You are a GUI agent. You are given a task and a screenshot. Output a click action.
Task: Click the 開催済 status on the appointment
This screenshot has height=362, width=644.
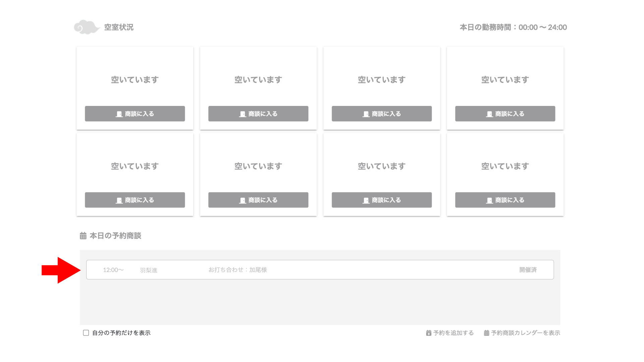click(528, 270)
